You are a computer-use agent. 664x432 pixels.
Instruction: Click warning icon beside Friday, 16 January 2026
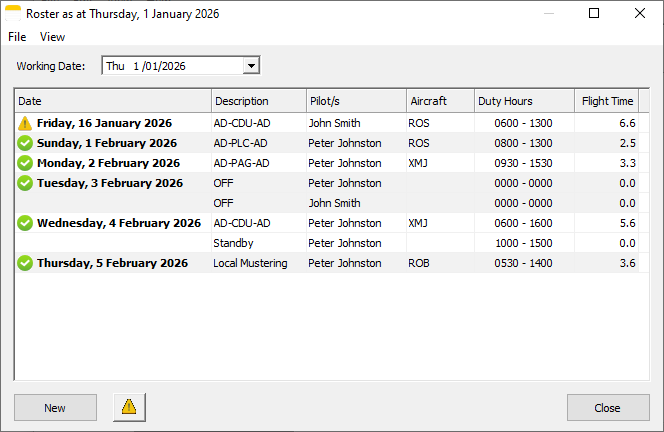(x=25, y=123)
